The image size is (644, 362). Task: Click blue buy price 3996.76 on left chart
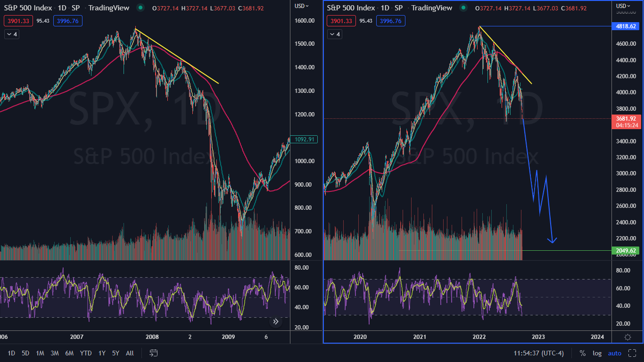68,21
